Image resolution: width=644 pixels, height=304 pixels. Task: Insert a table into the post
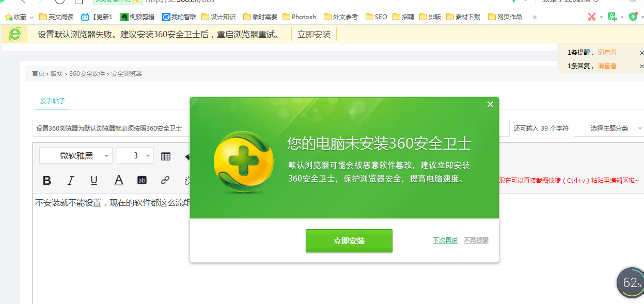165,156
